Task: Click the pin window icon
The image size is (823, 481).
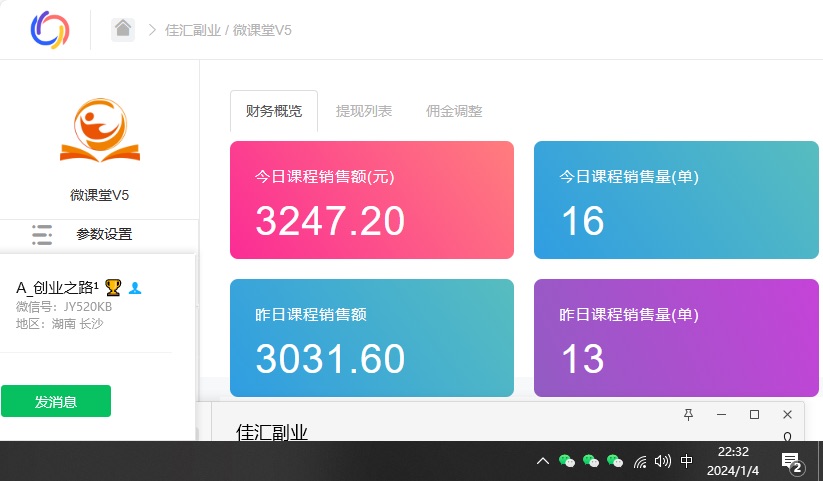Action: [688, 415]
